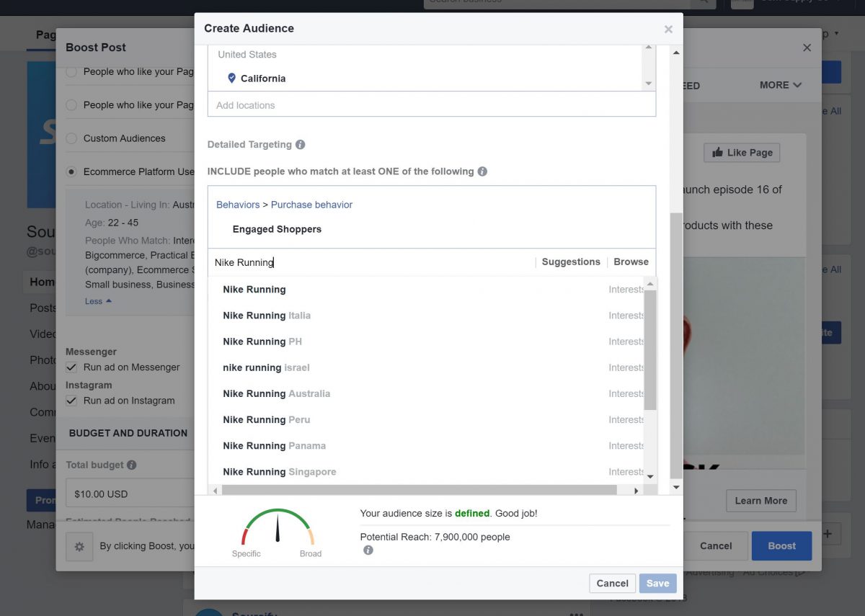Click the Like Page button
The width and height of the screenshot is (865, 616).
742,153
